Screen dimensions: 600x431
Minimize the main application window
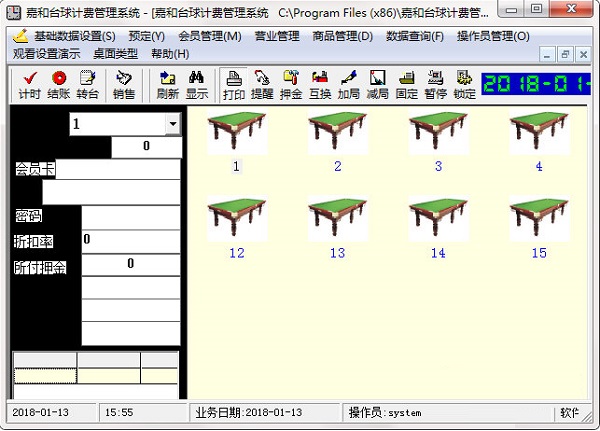[512, 9]
